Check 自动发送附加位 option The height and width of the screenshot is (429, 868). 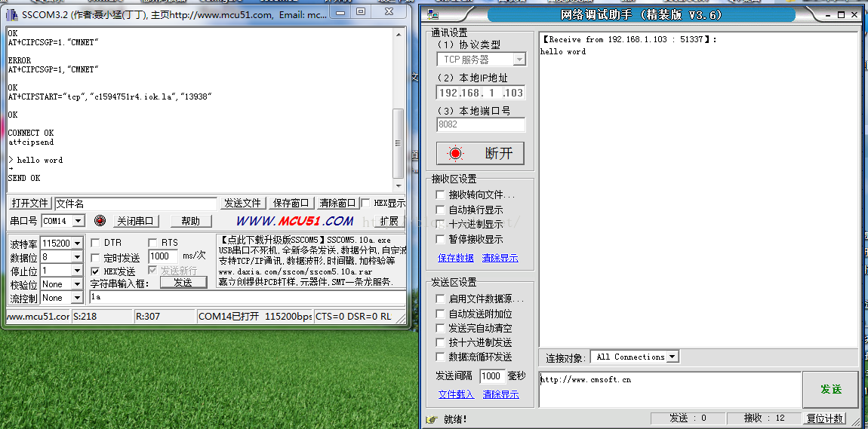(x=440, y=314)
